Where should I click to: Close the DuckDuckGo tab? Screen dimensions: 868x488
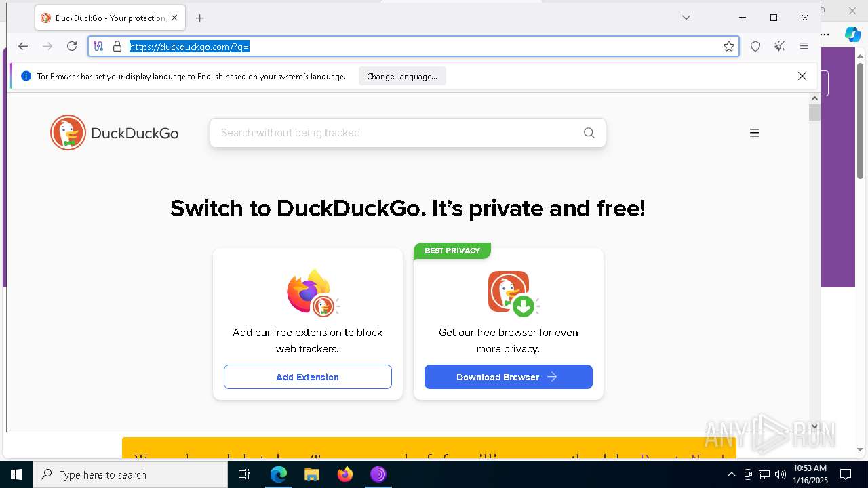[x=174, y=18]
